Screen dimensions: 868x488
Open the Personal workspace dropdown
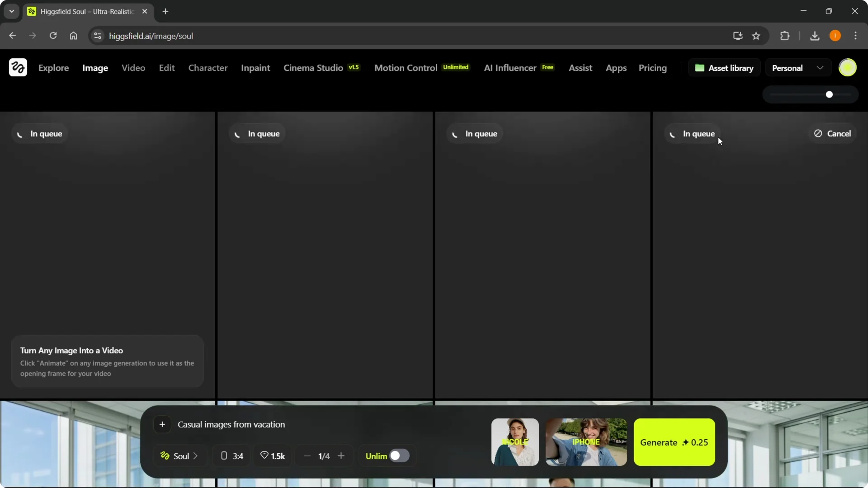[x=797, y=67]
